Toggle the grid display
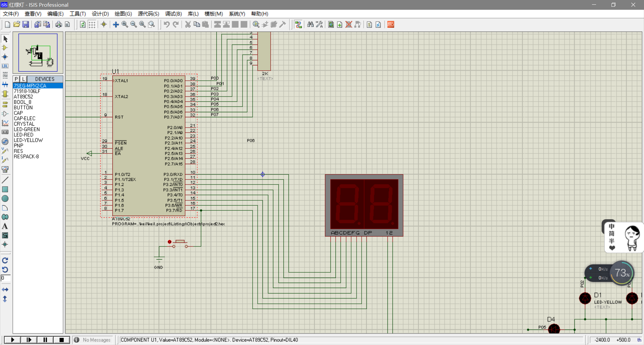The height and width of the screenshot is (345, 644). pyautogui.click(x=92, y=24)
